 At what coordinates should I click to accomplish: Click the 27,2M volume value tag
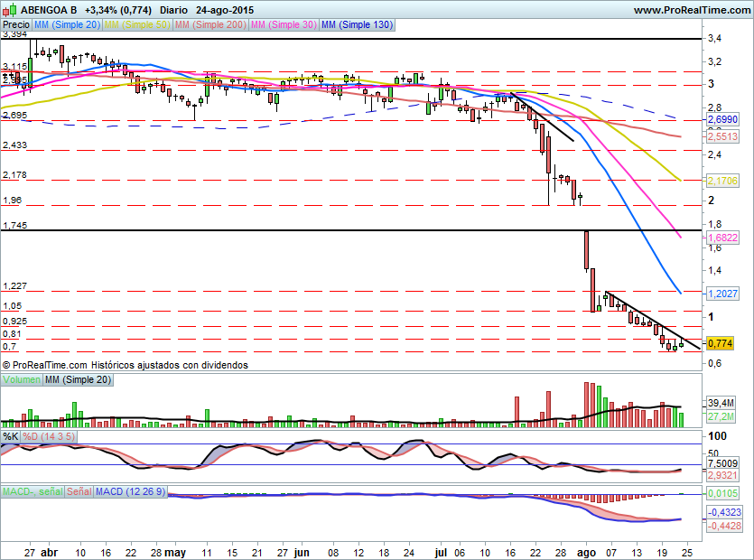[721, 416]
